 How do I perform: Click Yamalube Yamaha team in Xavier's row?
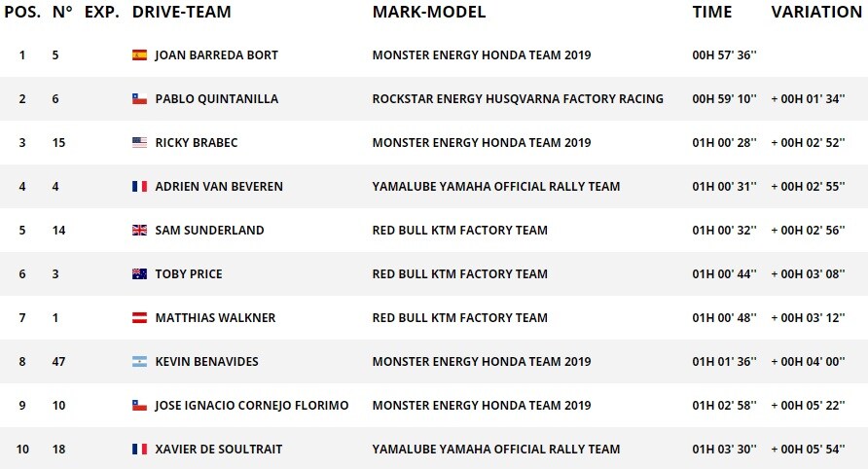pos(496,449)
